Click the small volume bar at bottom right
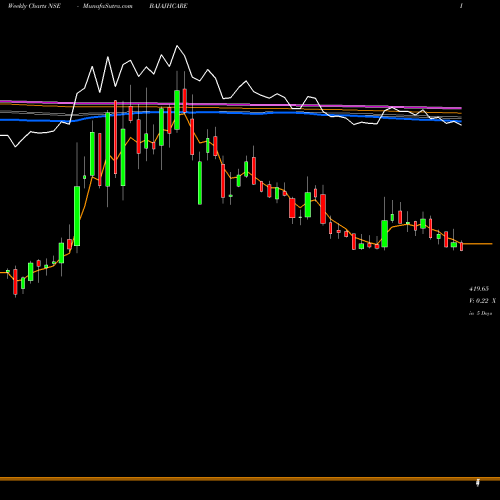Screen dimensions: 500x500 [x=478, y=482]
